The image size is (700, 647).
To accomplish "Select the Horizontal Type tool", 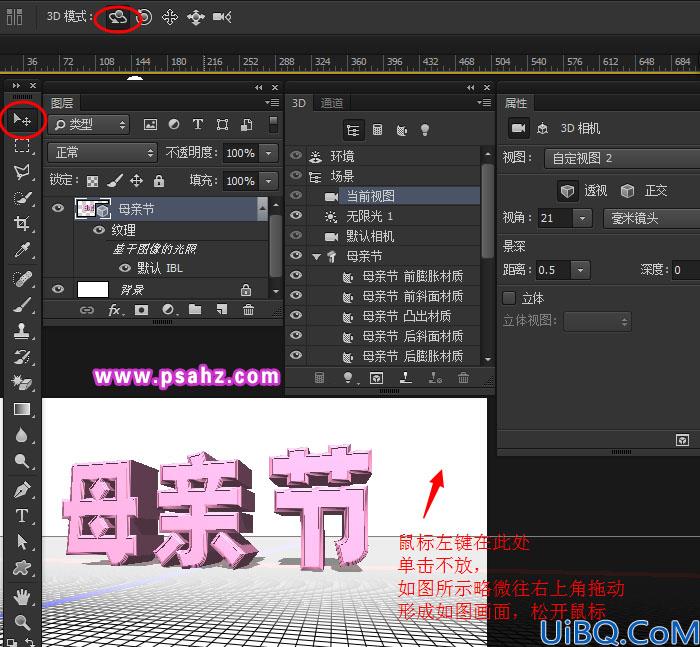I will pos(21,516).
